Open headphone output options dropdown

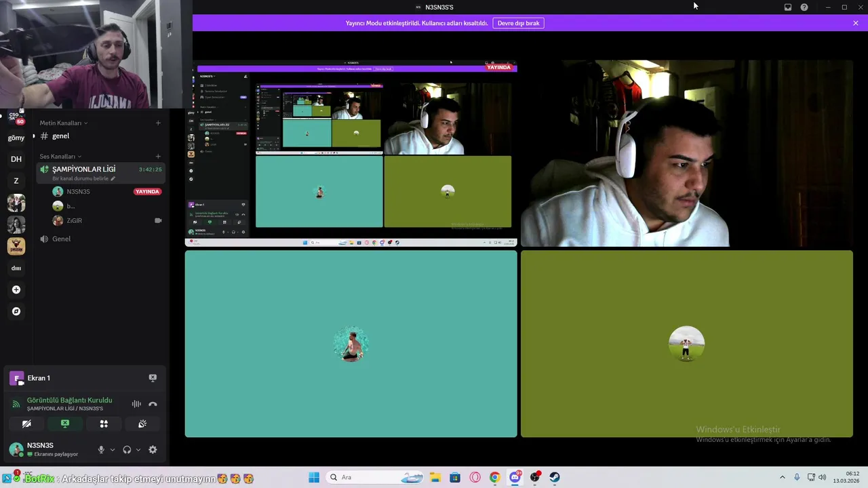coord(138,449)
